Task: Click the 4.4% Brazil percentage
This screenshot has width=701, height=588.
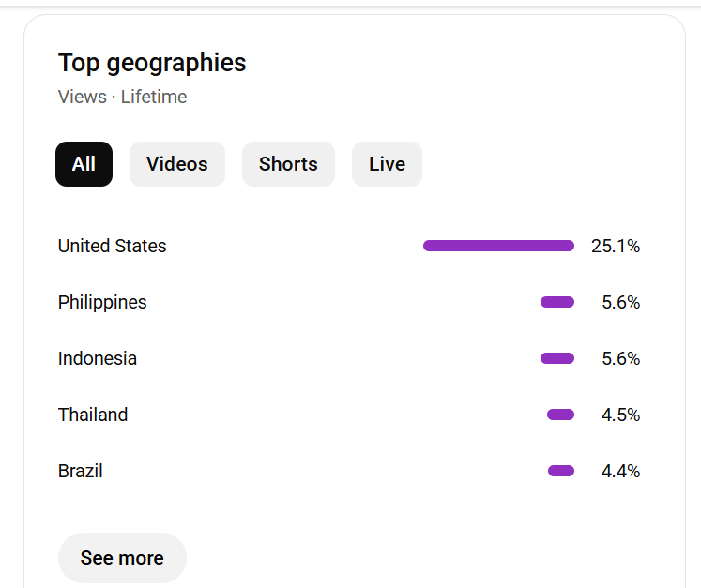Action: [x=620, y=471]
